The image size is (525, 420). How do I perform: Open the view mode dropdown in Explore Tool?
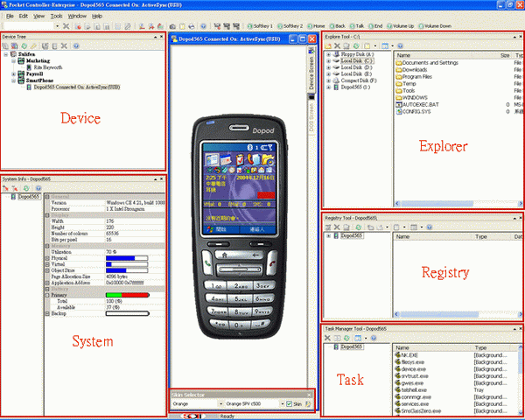[x=392, y=45]
